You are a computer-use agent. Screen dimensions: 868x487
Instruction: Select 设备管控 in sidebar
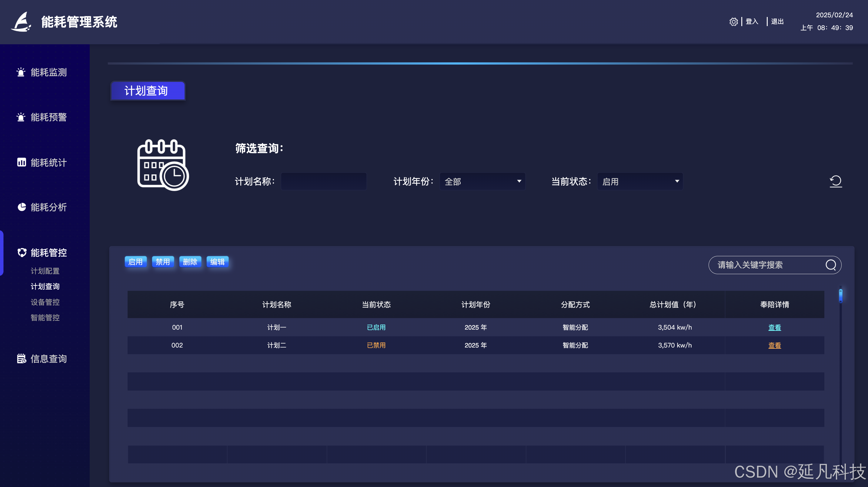point(45,302)
